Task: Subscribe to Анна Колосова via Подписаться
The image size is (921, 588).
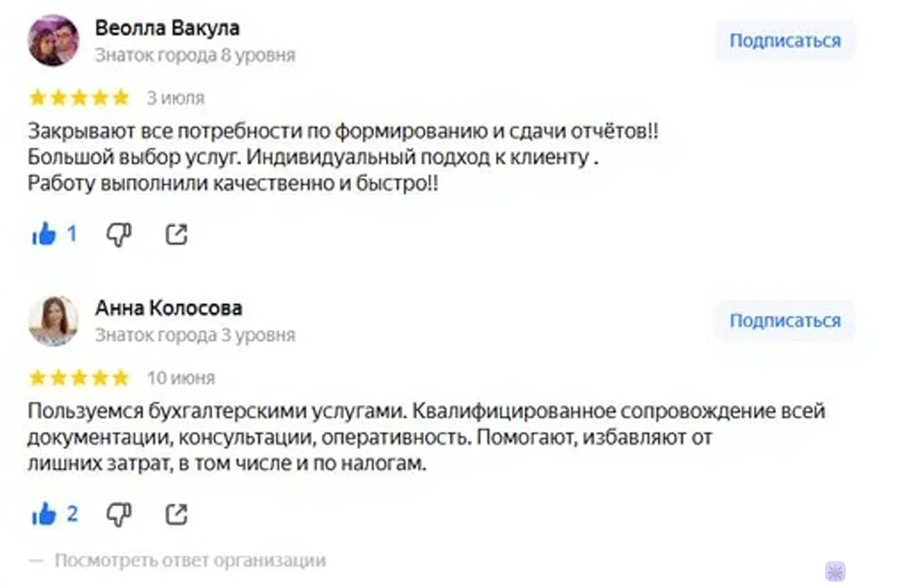Action: click(785, 321)
